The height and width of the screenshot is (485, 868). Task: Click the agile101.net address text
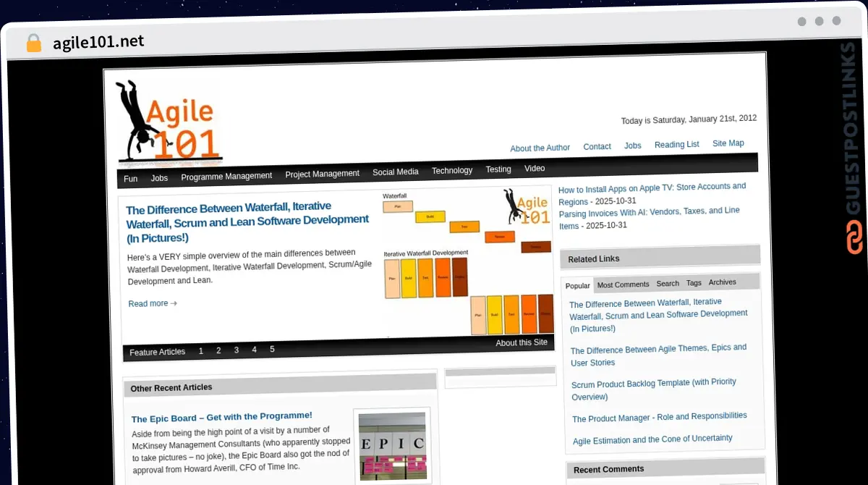(98, 42)
